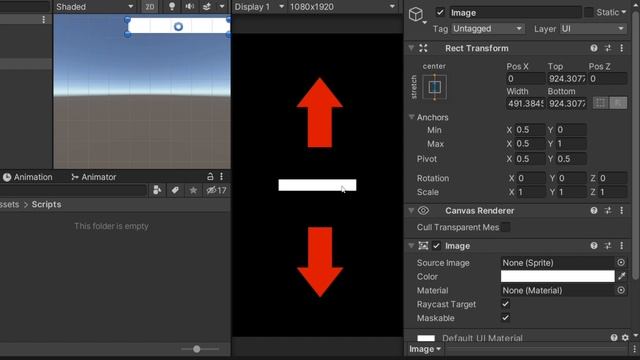Open the Layer UI dropdown
The width and height of the screenshot is (640, 360).
tap(593, 29)
